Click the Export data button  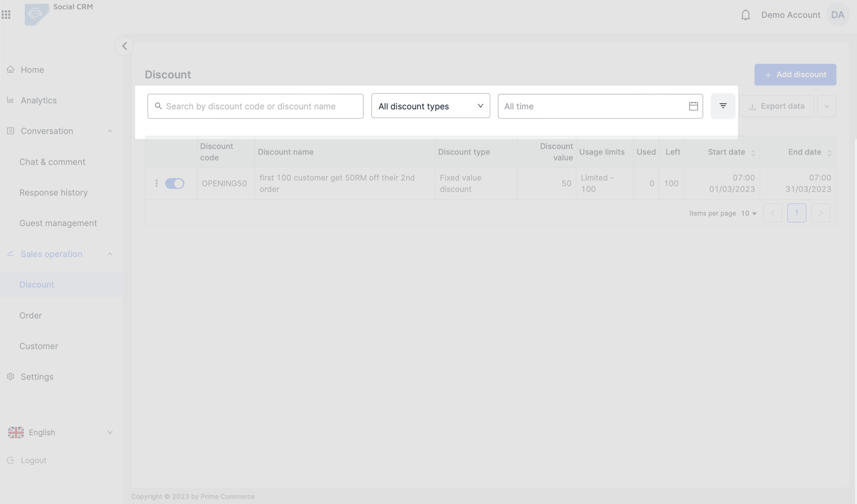[776, 106]
